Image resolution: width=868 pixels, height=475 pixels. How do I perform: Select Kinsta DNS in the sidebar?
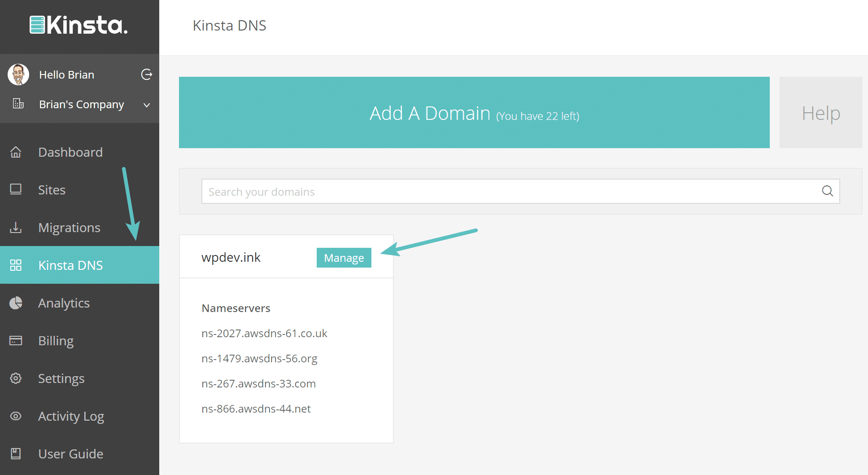79,265
